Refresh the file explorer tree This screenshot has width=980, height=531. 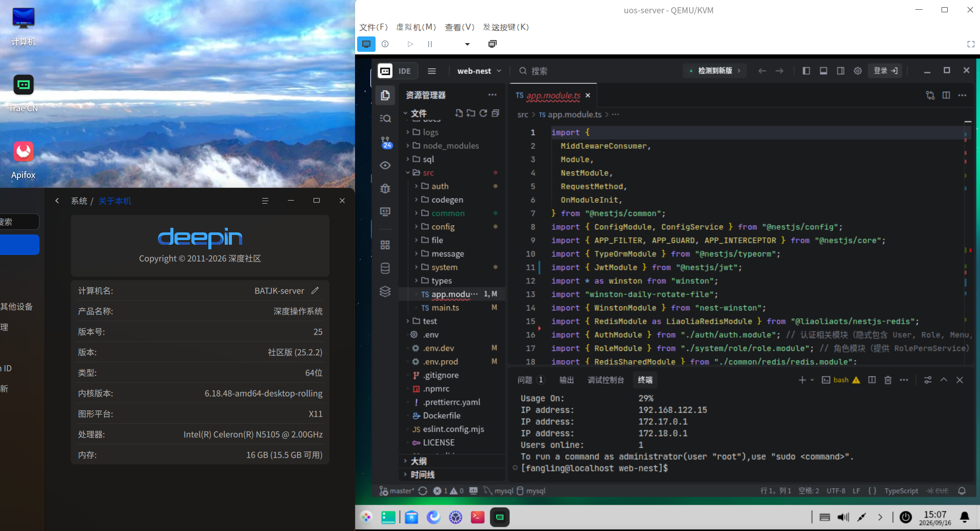[483, 113]
